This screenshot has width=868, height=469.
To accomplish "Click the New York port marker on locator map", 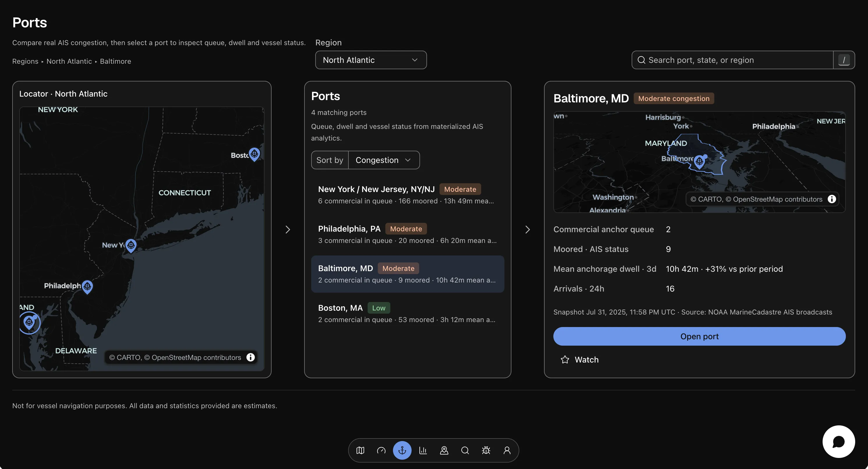I will [131, 246].
